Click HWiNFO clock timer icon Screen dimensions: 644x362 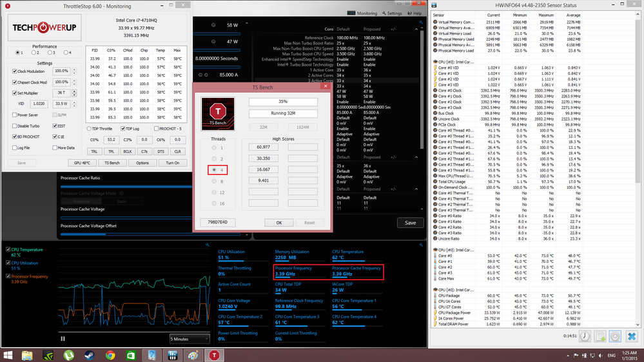click(x=585, y=336)
